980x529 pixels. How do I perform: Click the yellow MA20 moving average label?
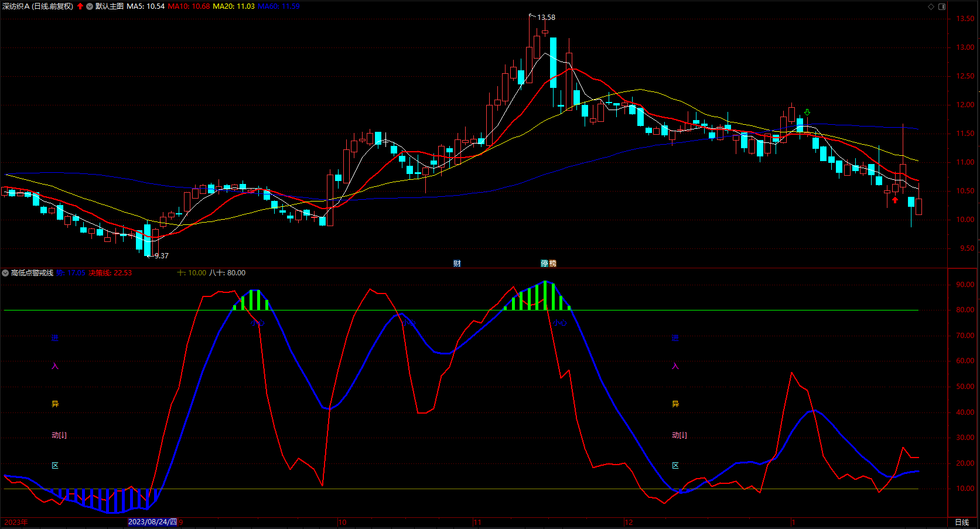tap(233, 6)
